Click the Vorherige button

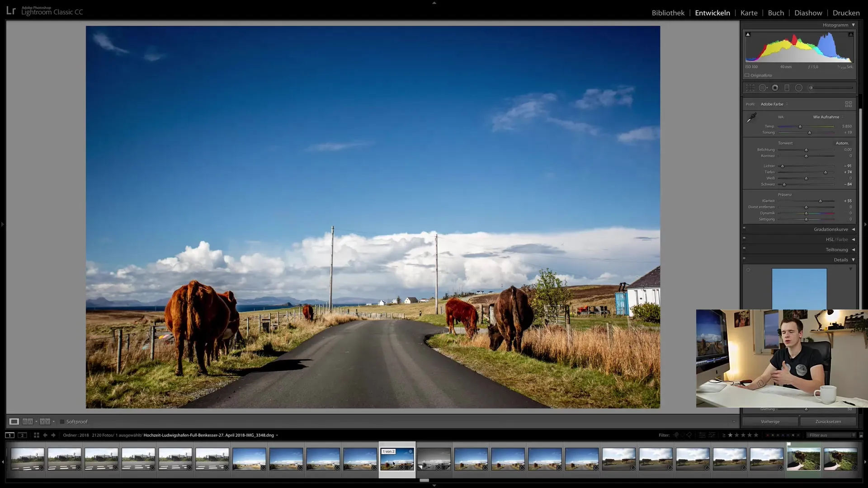pyautogui.click(x=770, y=422)
